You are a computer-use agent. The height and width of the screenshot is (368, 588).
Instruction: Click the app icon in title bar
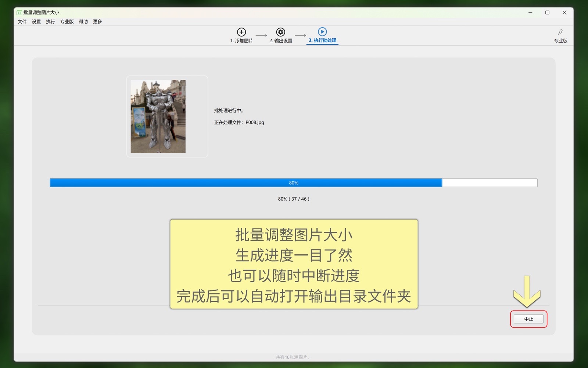pyautogui.click(x=19, y=13)
